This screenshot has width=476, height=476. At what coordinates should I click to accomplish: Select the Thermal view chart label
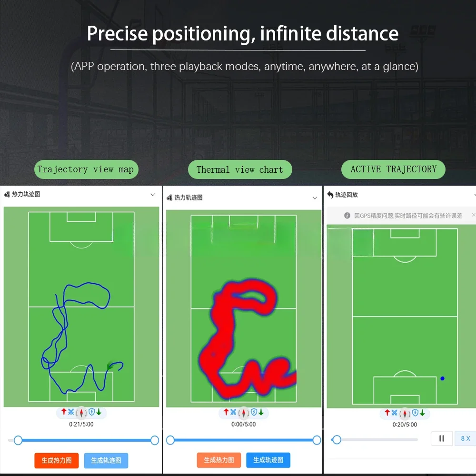click(x=239, y=170)
